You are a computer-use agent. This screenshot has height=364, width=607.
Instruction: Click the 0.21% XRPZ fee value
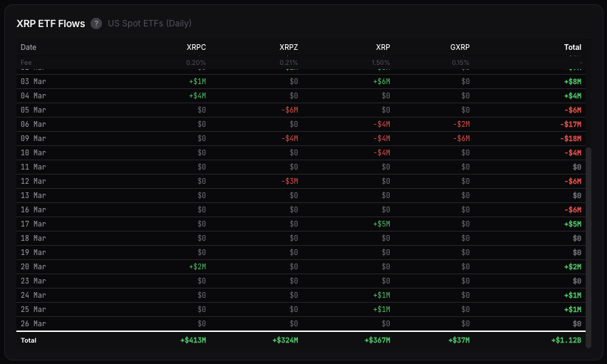pos(289,63)
